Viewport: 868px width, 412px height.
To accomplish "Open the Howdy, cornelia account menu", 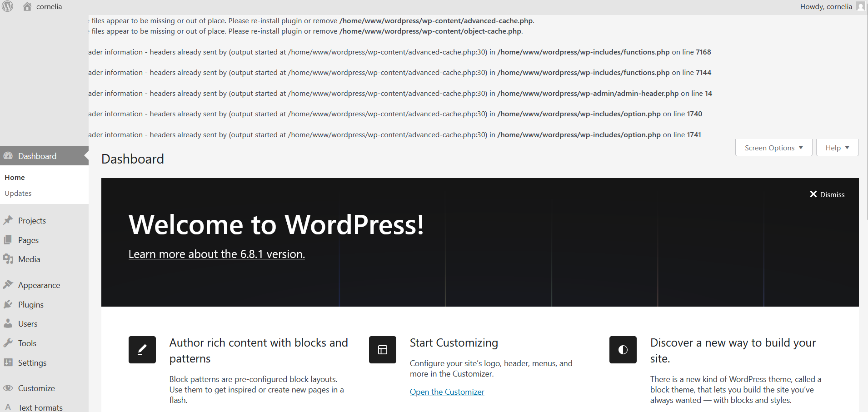I will [x=826, y=6].
